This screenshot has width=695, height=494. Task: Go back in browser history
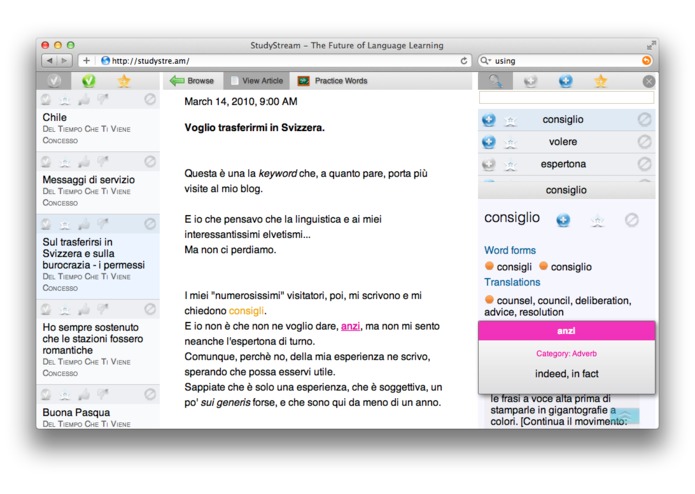click(49, 61)
